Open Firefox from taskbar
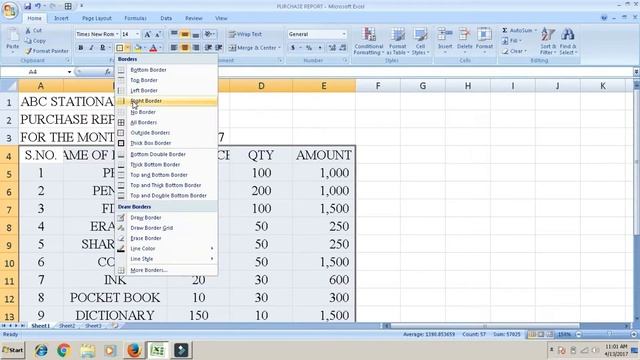The image size is (640, 360). pyautogui.click(x=134, y=350)
